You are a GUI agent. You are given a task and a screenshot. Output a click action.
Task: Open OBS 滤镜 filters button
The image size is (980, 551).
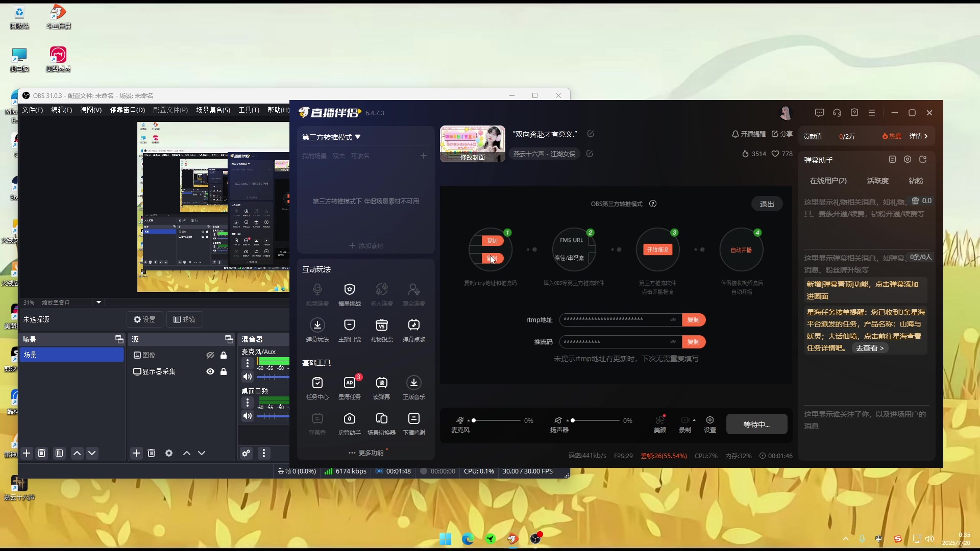184,319
